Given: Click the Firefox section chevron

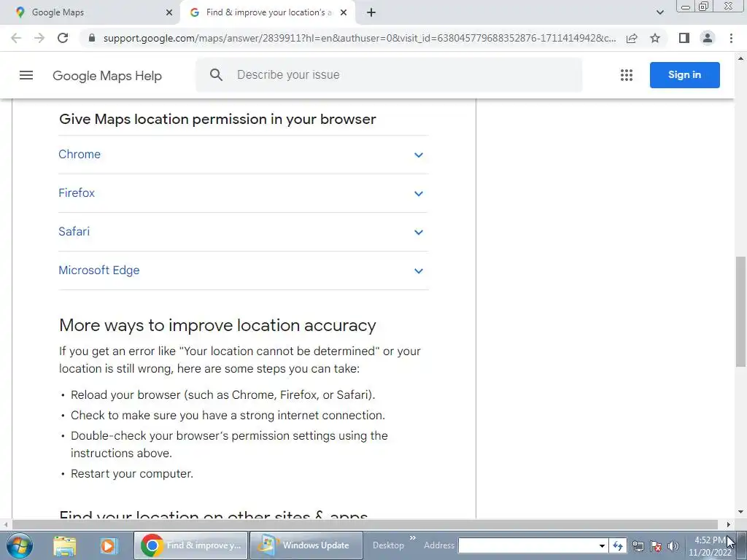Looking at the screenshot, I should click(418, 193).
